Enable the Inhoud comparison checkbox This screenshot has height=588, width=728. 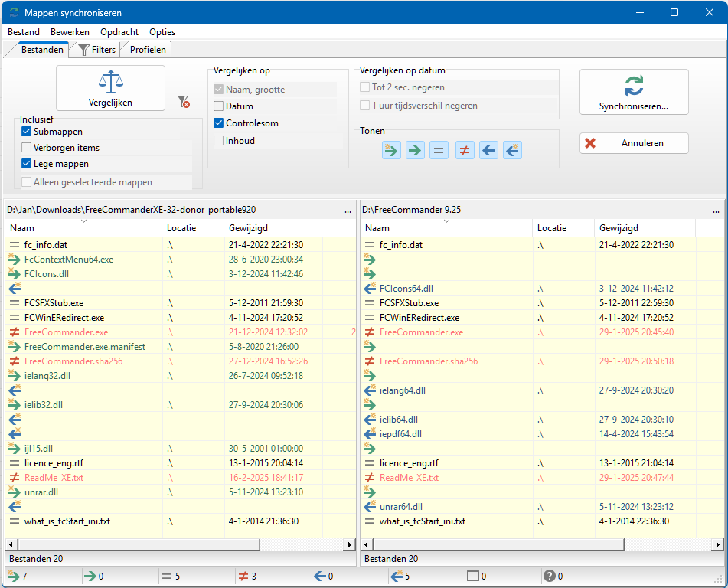(219, 141)
